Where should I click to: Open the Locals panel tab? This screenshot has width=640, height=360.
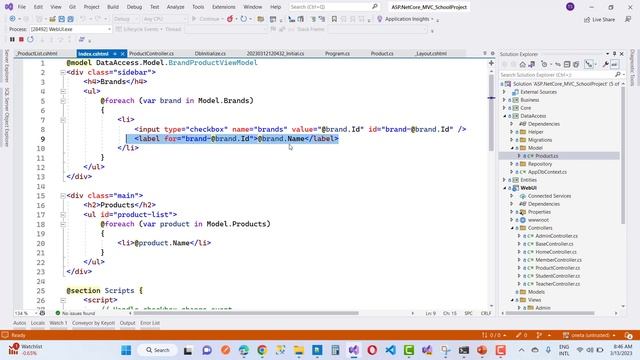[x=38, y=323]
